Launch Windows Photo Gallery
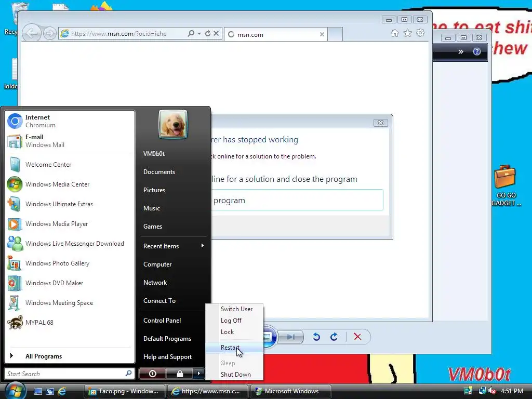 click(70, 263)
